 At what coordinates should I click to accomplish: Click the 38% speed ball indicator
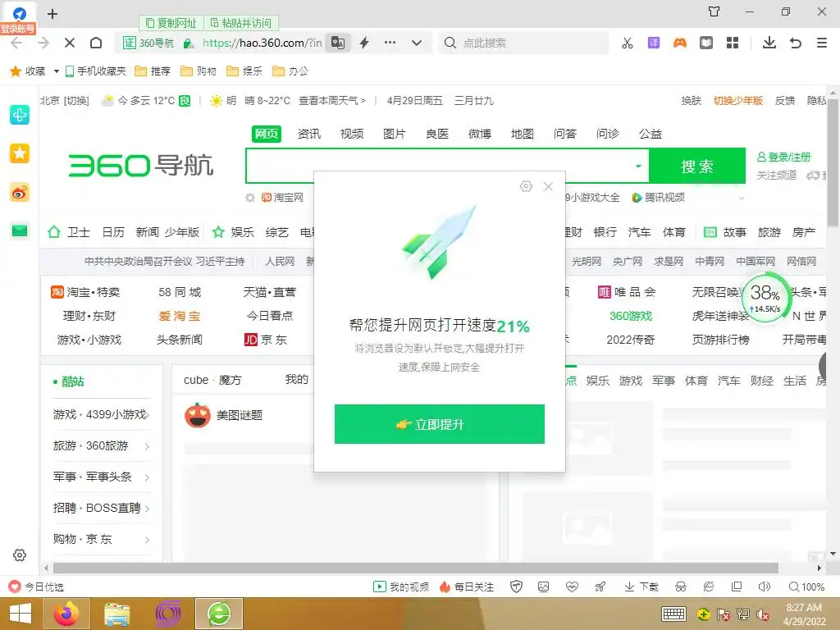coord(765,297)
